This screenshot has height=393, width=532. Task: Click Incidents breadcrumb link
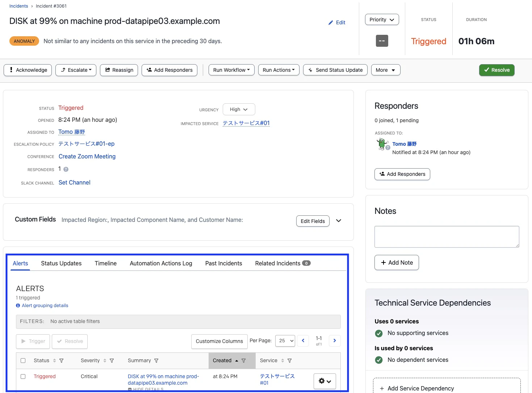pyautogui.click(x=19, y=6)
